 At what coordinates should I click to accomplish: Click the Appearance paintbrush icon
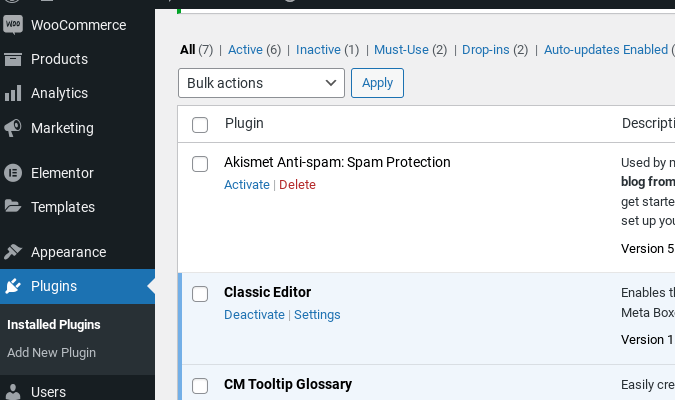pyautogui.click(x=13, y=252)
